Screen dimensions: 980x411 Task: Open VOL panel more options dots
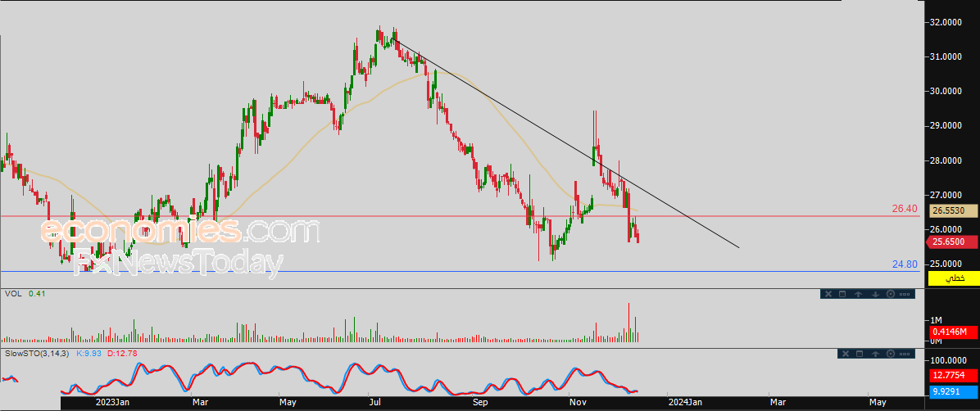[905, 294]
